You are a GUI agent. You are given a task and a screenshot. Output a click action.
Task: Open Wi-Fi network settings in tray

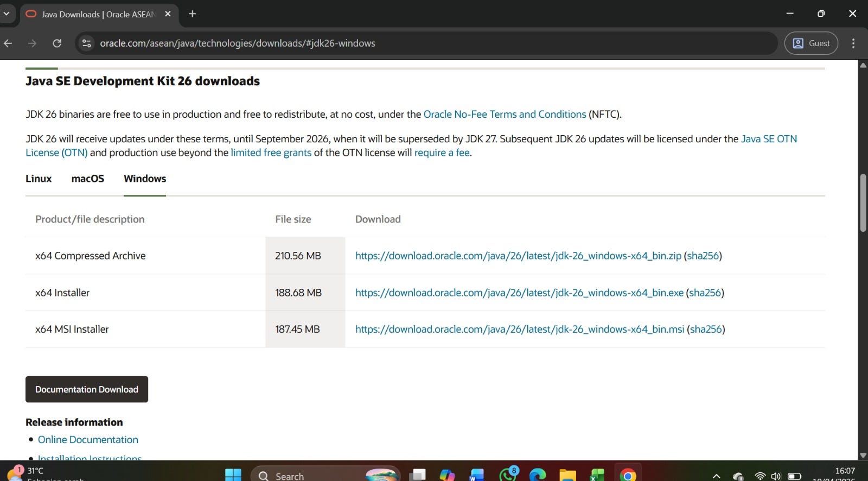pos(760,476)
